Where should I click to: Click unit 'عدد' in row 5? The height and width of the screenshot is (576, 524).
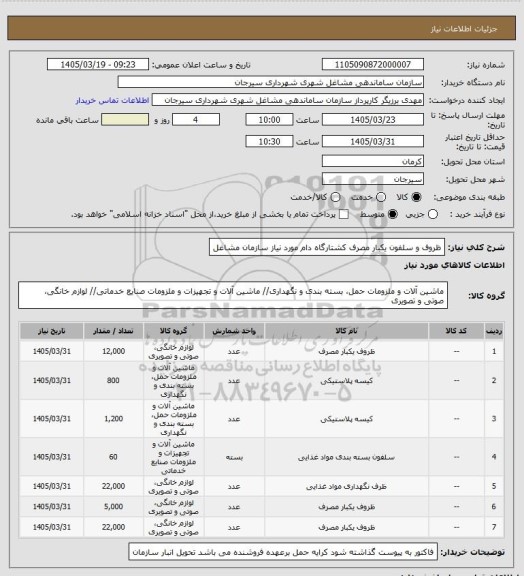[234, 487]
